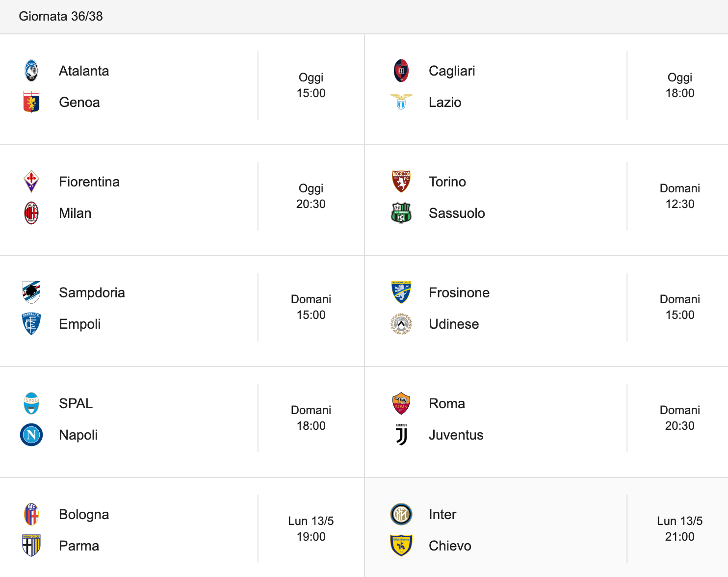
Task: Select the Torino bull badge
Action: click(401, 182)
